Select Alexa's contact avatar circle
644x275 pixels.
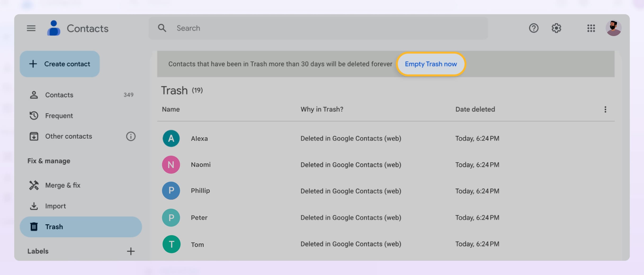171,138
